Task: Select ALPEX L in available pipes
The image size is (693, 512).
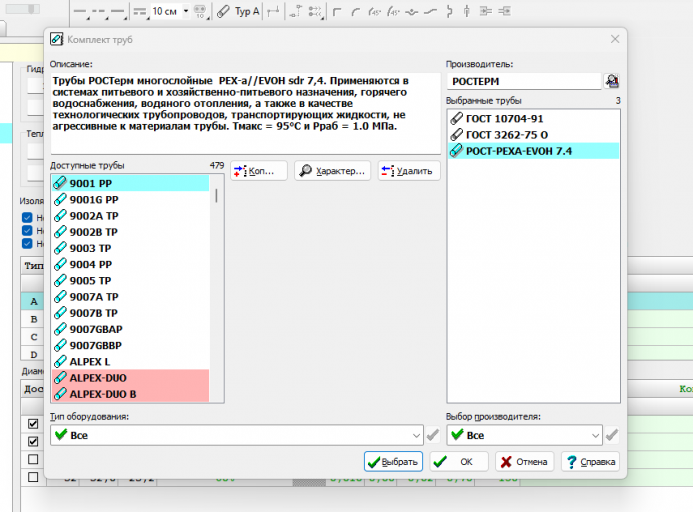Action: click(130, 362)
